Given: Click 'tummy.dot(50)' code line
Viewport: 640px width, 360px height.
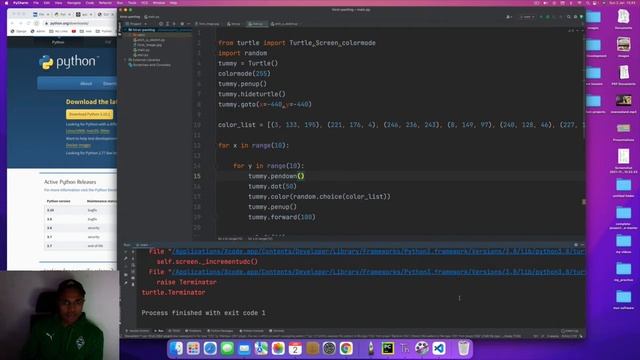Looking at the screenshot, I should pos(272,186).
